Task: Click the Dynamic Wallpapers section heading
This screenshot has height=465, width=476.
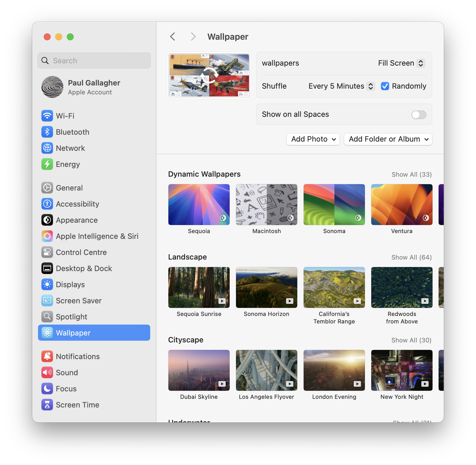Action: pyautogui.click(x=204, y=174)
